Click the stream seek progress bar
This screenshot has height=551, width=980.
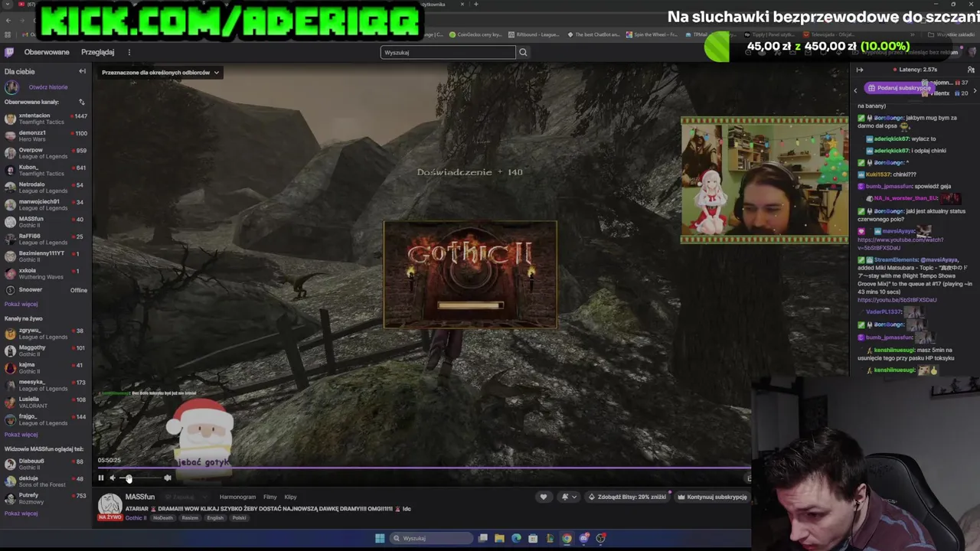[x=423, y=468]
